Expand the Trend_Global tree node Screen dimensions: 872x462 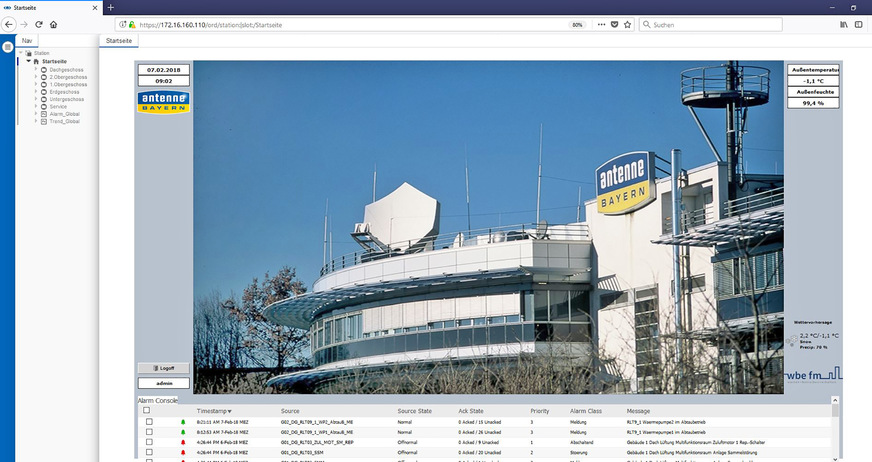[x=36, y=121]
